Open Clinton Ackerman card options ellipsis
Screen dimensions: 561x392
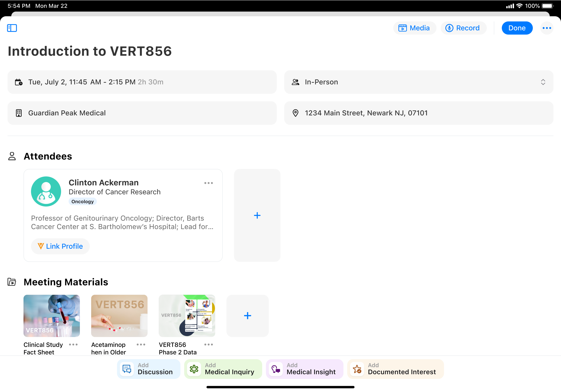208,183
